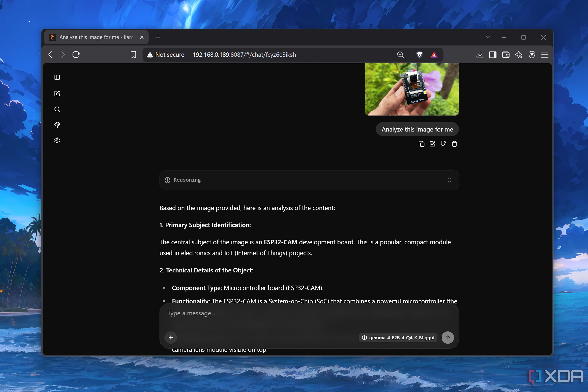Open the zoom magnifier in address bar
This screenshot has width=588, height=392.
tap(400, 55)
